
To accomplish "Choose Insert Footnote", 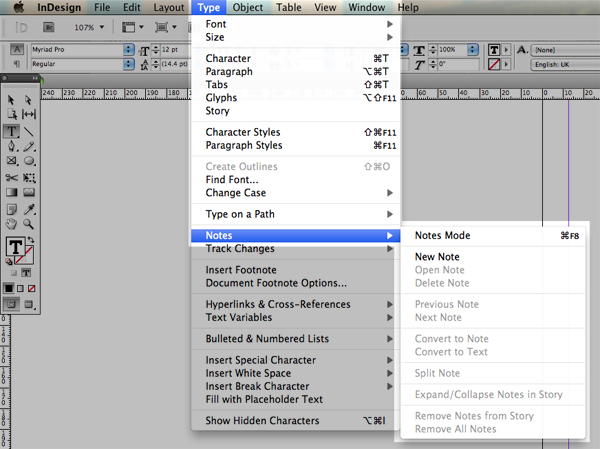I will tap(296, 270).
